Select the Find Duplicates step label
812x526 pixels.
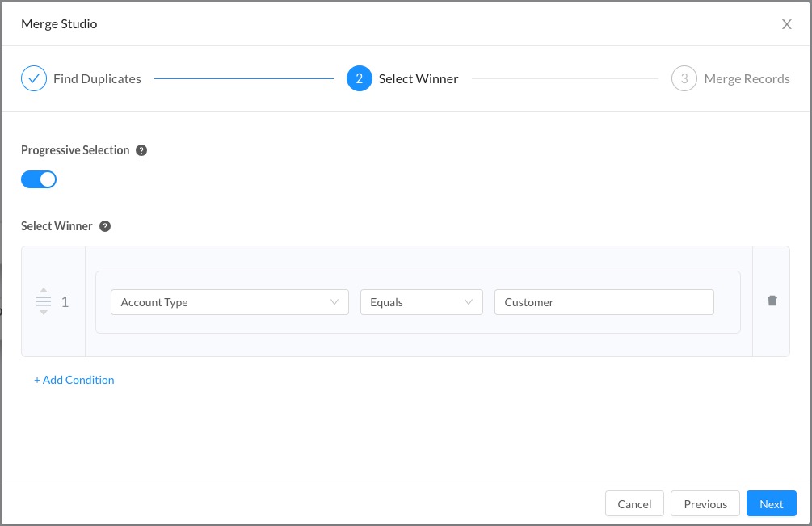97,78
